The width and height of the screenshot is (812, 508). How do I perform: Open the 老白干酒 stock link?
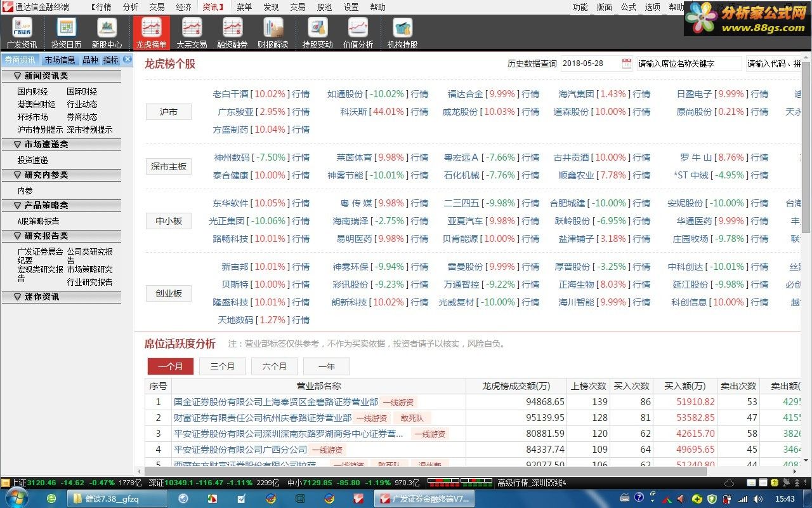(231, 94)
